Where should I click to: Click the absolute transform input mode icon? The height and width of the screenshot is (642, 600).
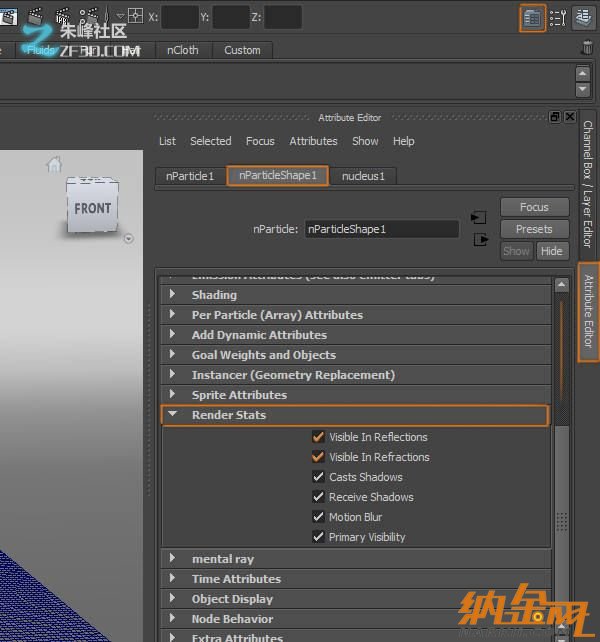pos(135,16)
